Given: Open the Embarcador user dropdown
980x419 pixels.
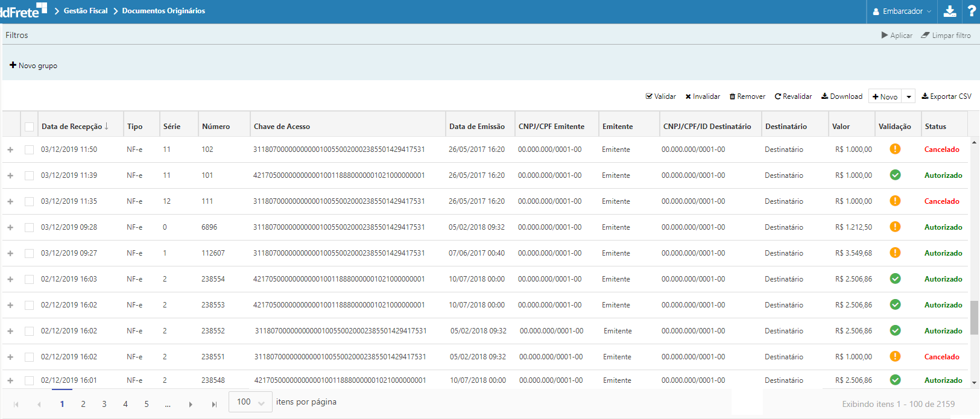Looking at the screenshot, I should (x=902, y=11).
